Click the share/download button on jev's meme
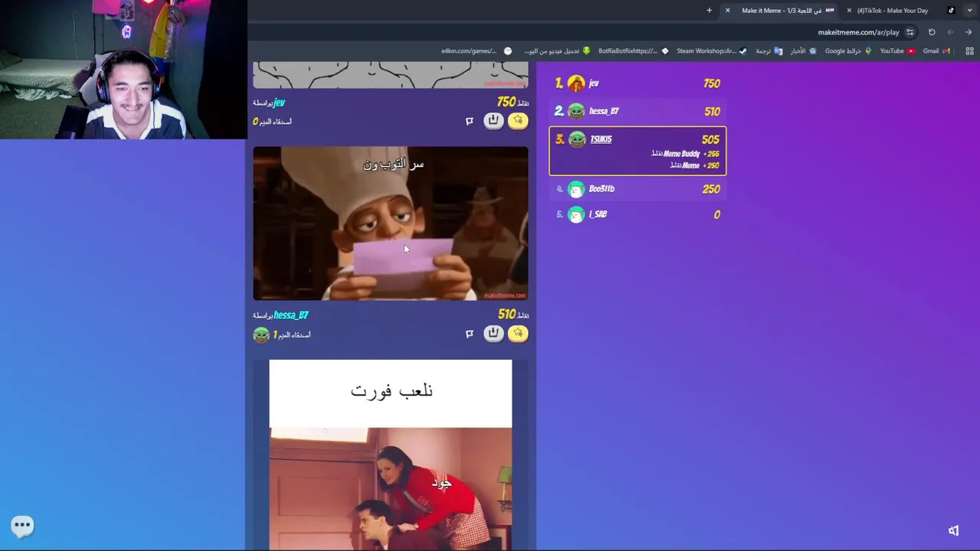 coord(493,121)
